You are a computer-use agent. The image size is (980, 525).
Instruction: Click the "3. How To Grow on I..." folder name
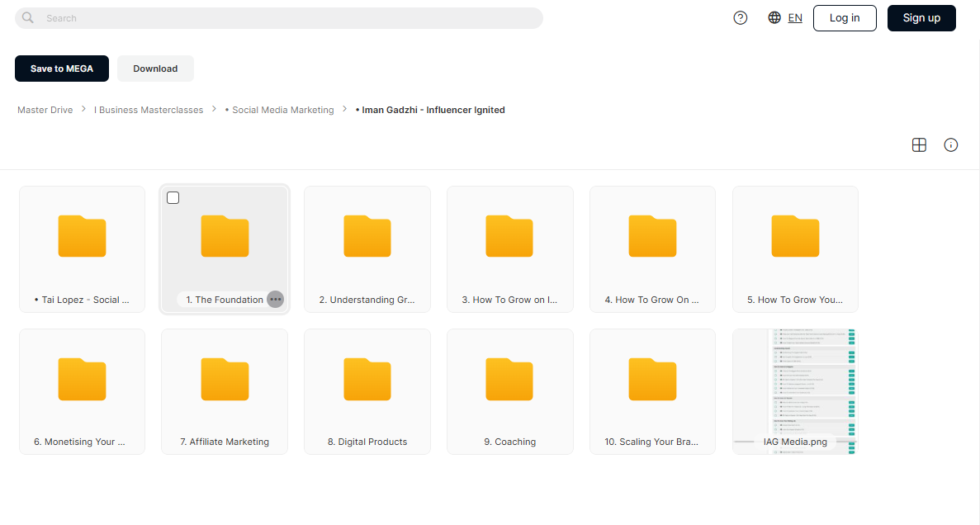pyautogui.click(x=509, y=300)
